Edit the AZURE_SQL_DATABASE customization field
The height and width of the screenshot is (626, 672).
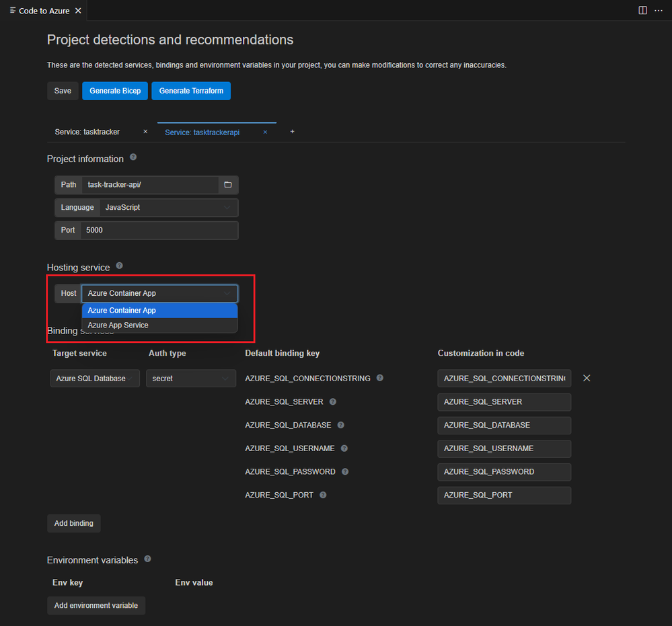504,425
